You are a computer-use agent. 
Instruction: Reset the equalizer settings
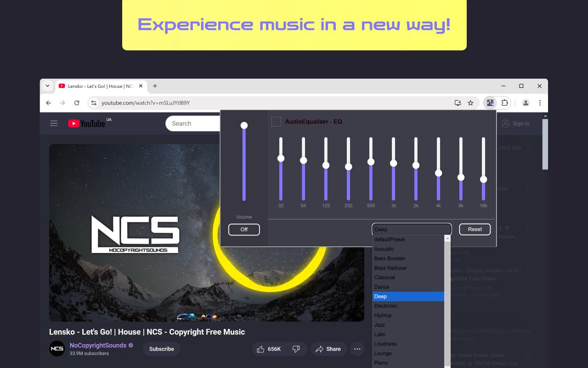pos(475,229)
